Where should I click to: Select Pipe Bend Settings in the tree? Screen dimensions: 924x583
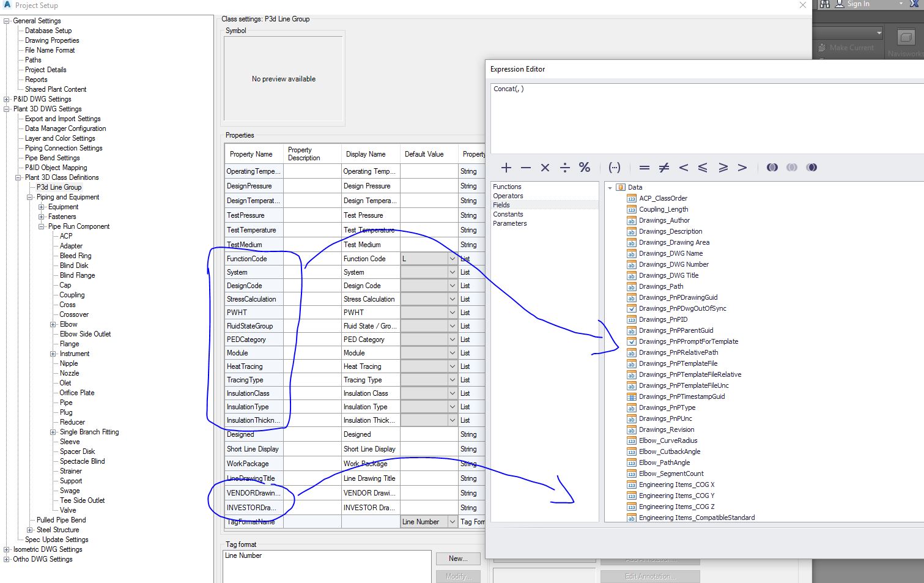(52, 158)
